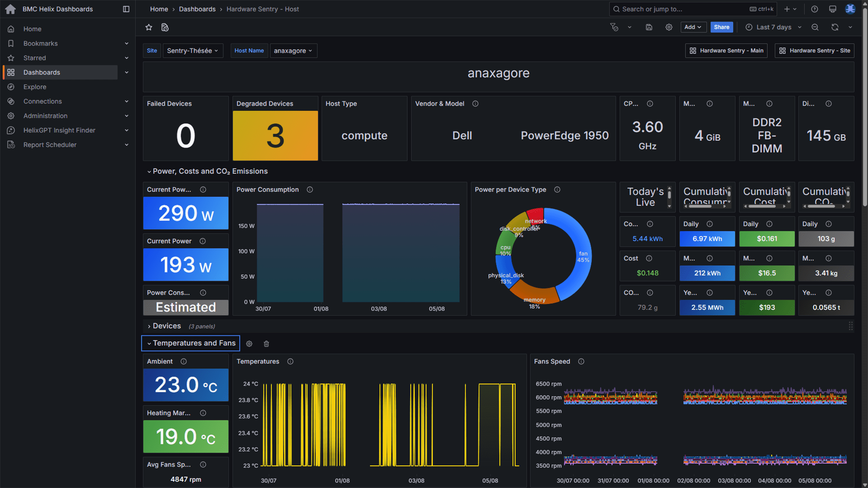Click the zoom out time range icon
Viewport: 868px width, 488px height.
point(815,27)
